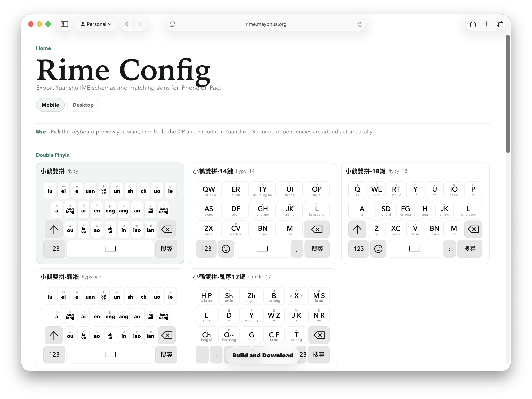Select the 小鶴雙拼-霧凇 flypy_ice card
532x399 pixels.
pyautogui.click(x=110, y=319)
